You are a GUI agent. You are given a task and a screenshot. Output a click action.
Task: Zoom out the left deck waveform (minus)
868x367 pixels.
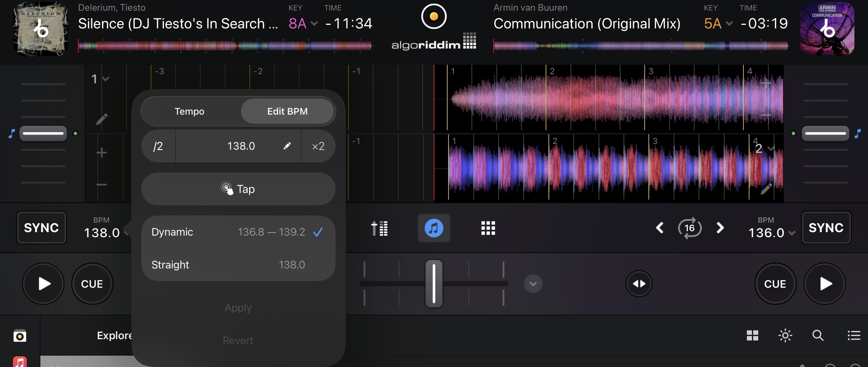[102, 184]
